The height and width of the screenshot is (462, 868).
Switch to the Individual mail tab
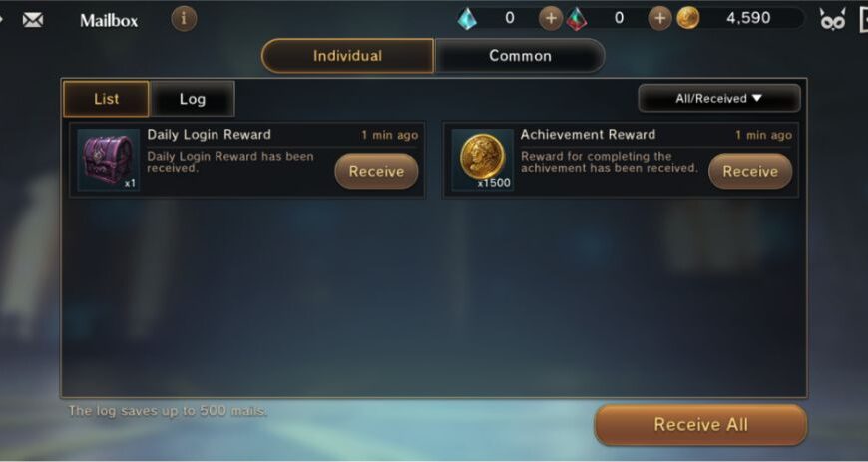pos(347,56)
